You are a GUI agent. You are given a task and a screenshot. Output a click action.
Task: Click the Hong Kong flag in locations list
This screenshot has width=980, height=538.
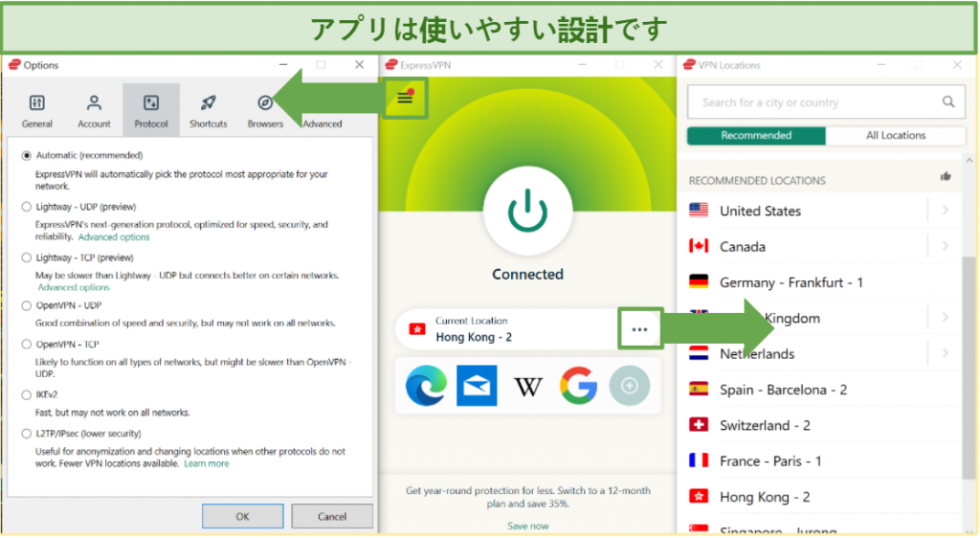pos(698,496)
